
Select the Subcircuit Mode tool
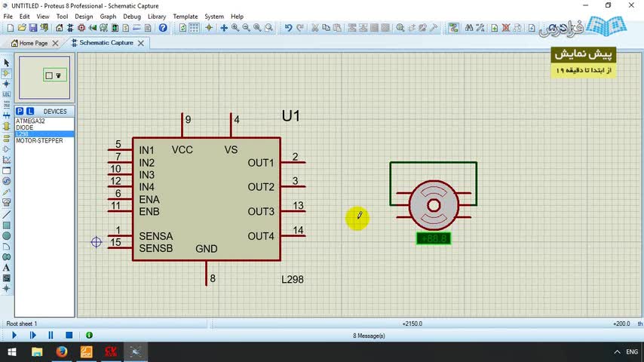(x=6, y=127)
